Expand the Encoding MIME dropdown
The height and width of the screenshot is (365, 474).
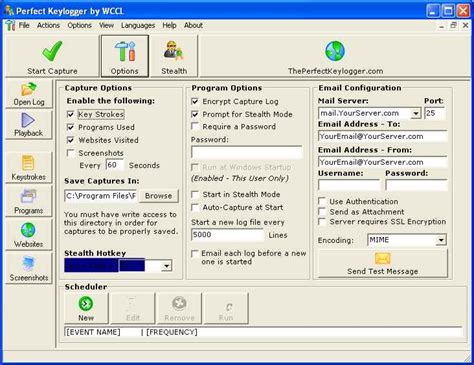click(x=441, y=240)
